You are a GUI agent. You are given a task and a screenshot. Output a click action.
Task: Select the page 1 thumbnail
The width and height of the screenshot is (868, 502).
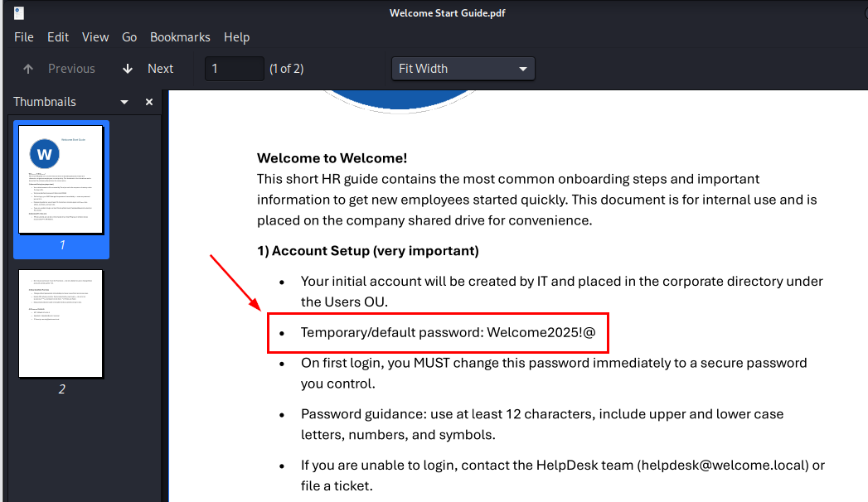(61, 180)
